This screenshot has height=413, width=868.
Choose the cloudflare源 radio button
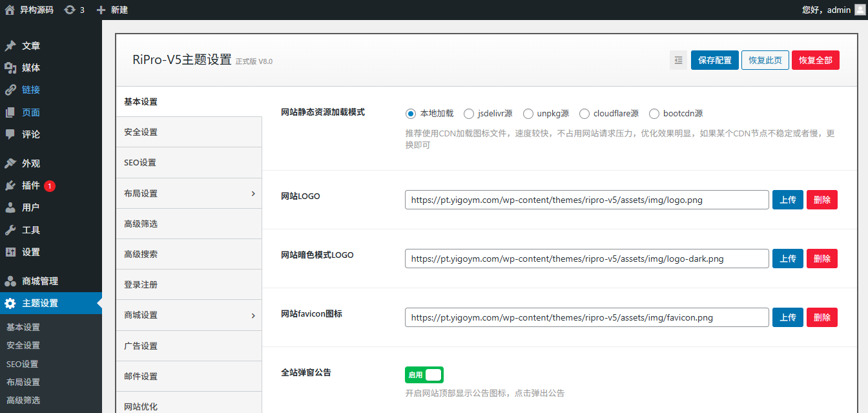coord(584,113)
